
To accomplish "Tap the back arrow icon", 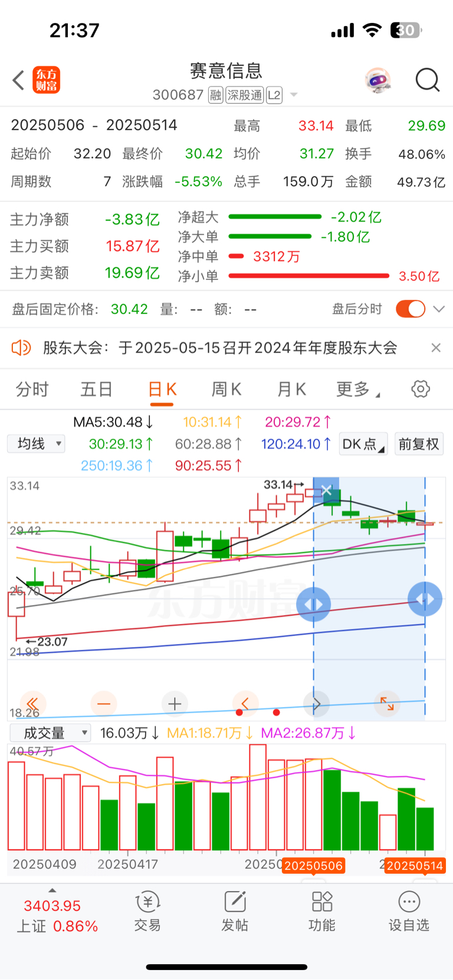I will [x=18, y=80].
